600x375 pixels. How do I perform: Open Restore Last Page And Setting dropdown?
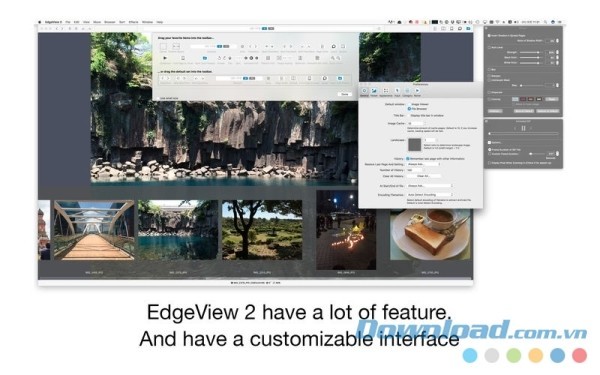pos(424,164)
